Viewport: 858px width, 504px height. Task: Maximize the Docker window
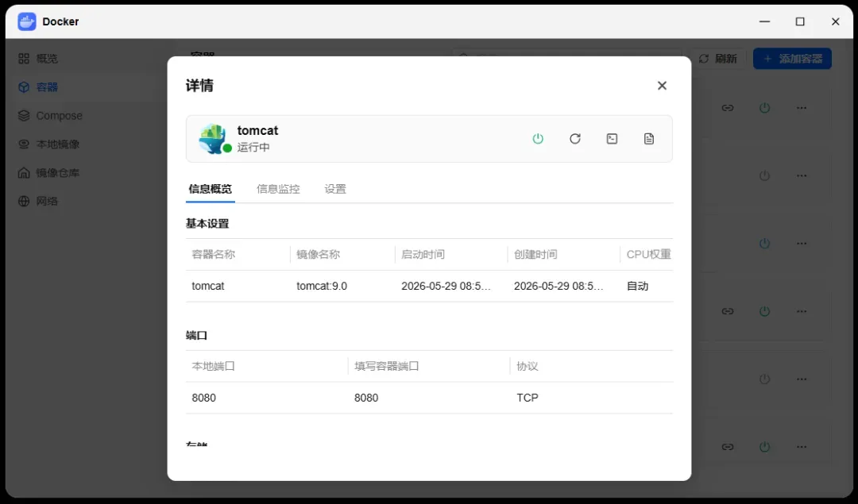pos(800,21)
